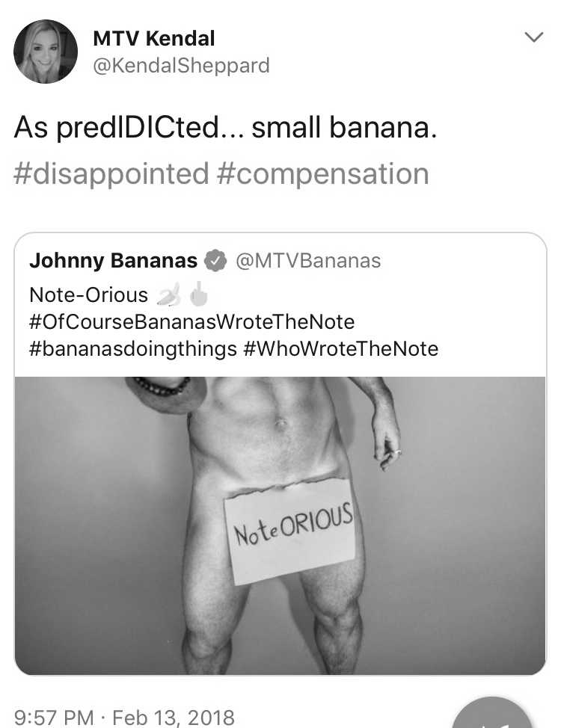
Task: Open the @KendalSheppard handle link
Action: (181, 66)
